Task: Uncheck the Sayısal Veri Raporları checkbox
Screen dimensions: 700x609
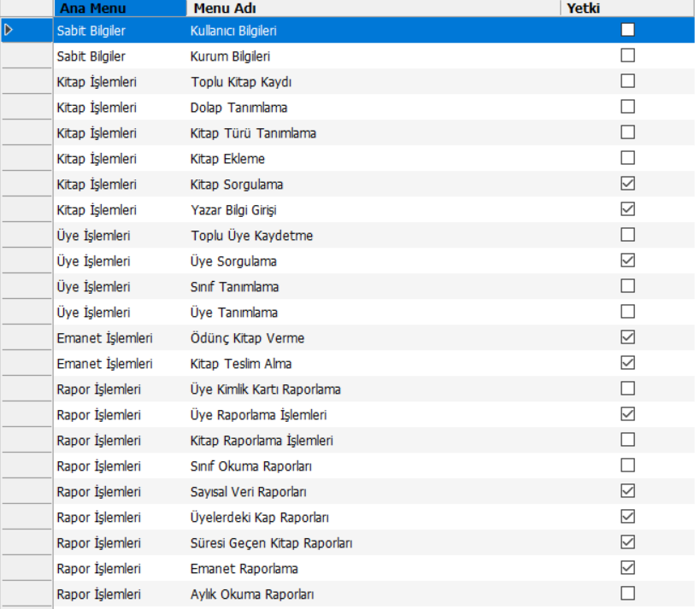Action: pos(628,491)
